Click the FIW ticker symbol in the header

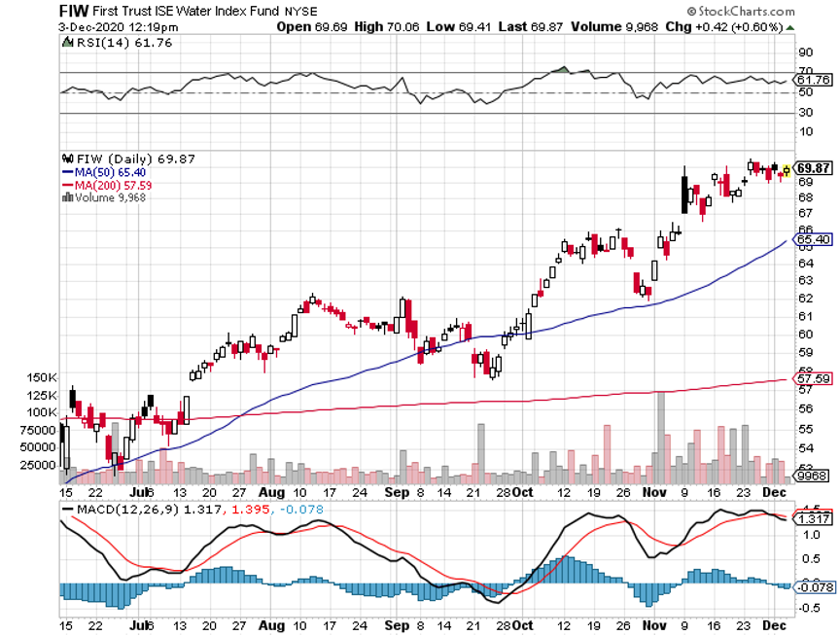73,11
